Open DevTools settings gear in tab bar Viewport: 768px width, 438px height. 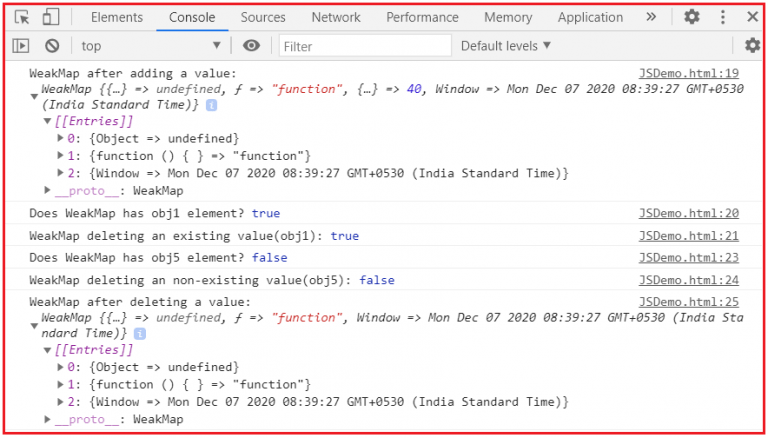pos(692,17)
